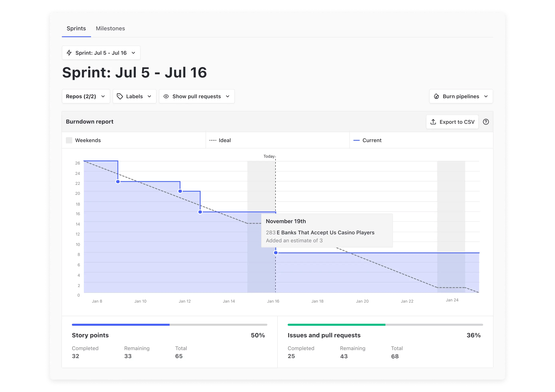Click the Issues Total value 68

click(x=395, y=356)
